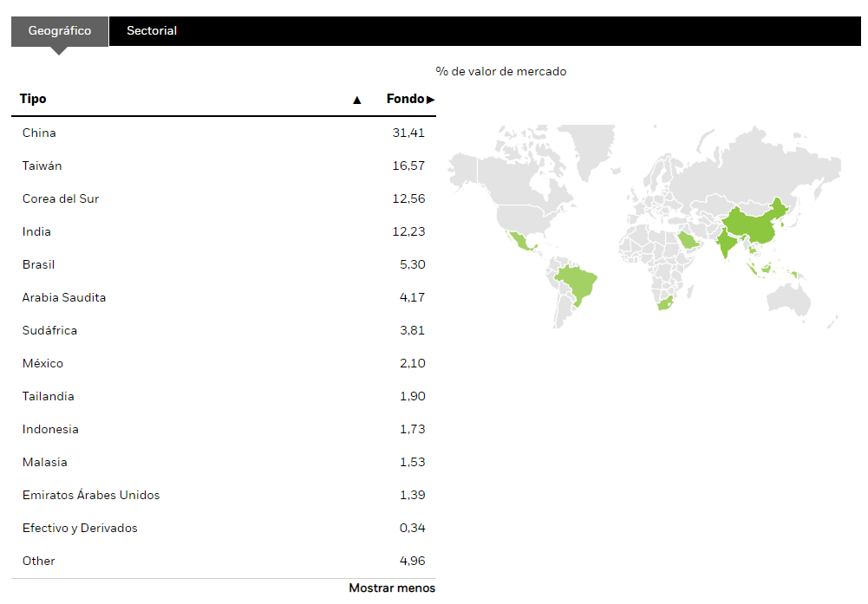The height and width of the screenshot is (604, 868).
Task: Click Saudi Arabia on the map
Action: [x=689, y=240]
